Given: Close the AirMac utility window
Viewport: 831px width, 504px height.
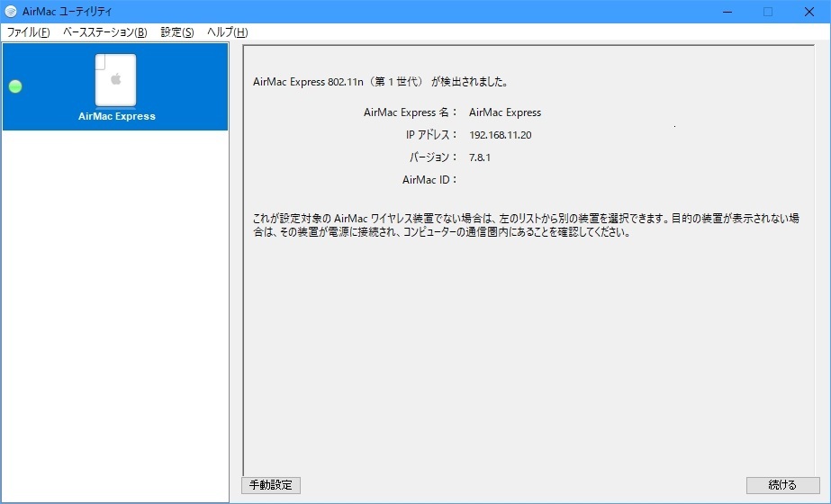Looking at the screenshot, I should (808, 12).
